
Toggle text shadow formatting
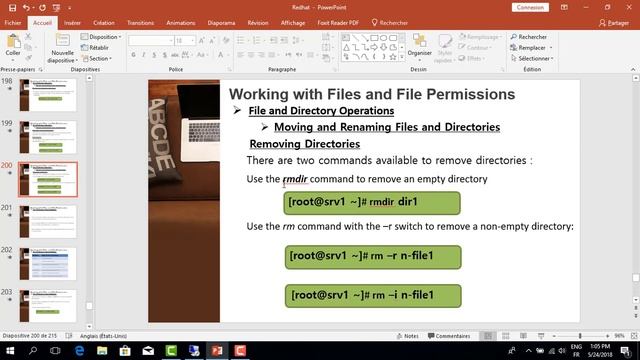[x=164, y=55]
